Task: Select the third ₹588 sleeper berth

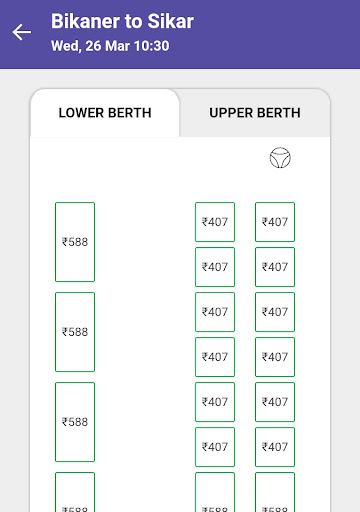Action: [75, 422]
